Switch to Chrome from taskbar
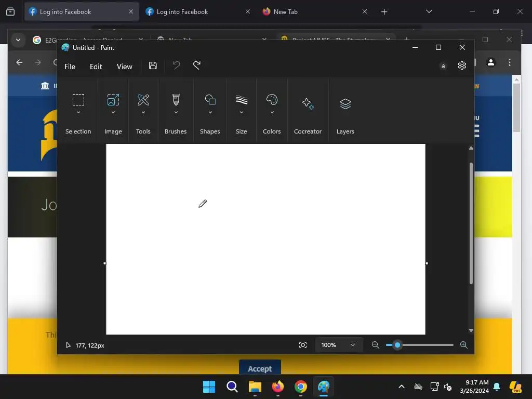 coord(301,387)
